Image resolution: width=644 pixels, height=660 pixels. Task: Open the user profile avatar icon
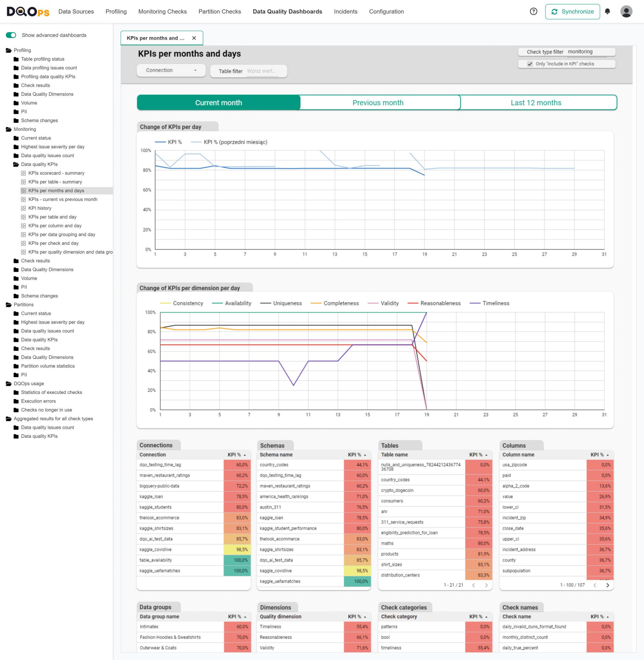[x=627, y=11]
